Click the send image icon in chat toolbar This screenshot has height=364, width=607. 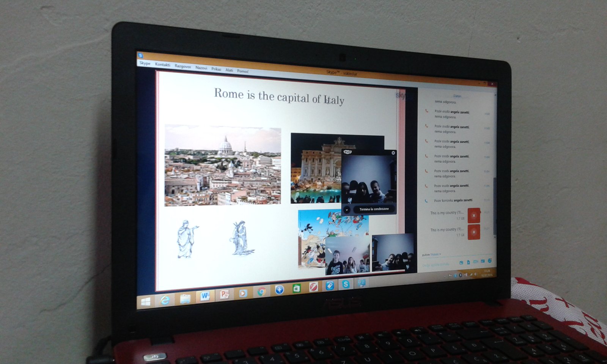461,262
